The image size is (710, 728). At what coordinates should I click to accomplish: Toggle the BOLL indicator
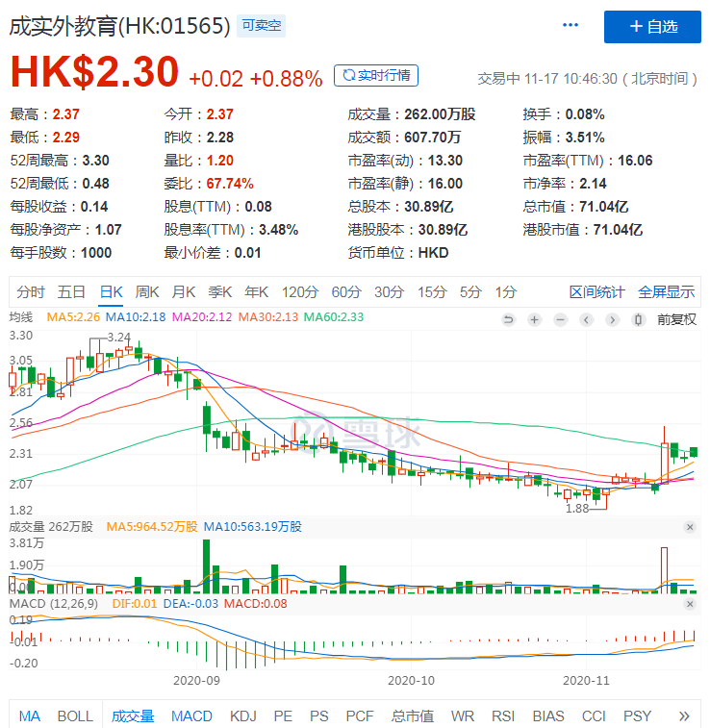point(75,715)
